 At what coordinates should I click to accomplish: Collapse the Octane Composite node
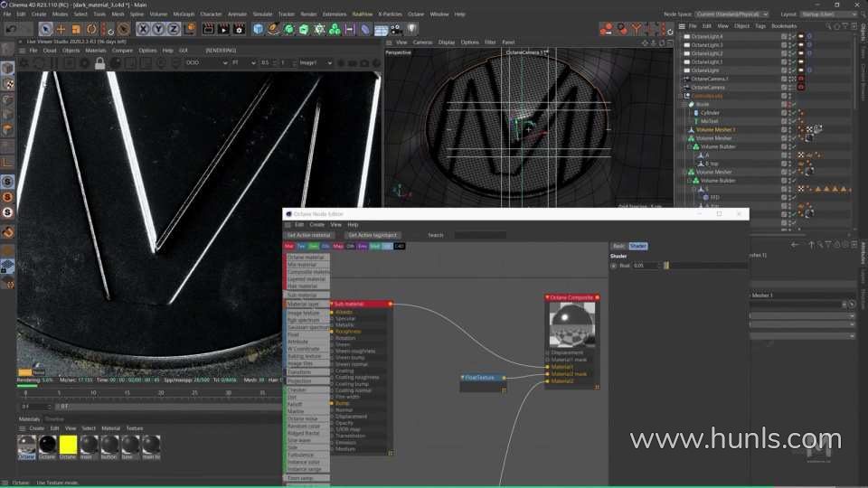pos(547,297)
